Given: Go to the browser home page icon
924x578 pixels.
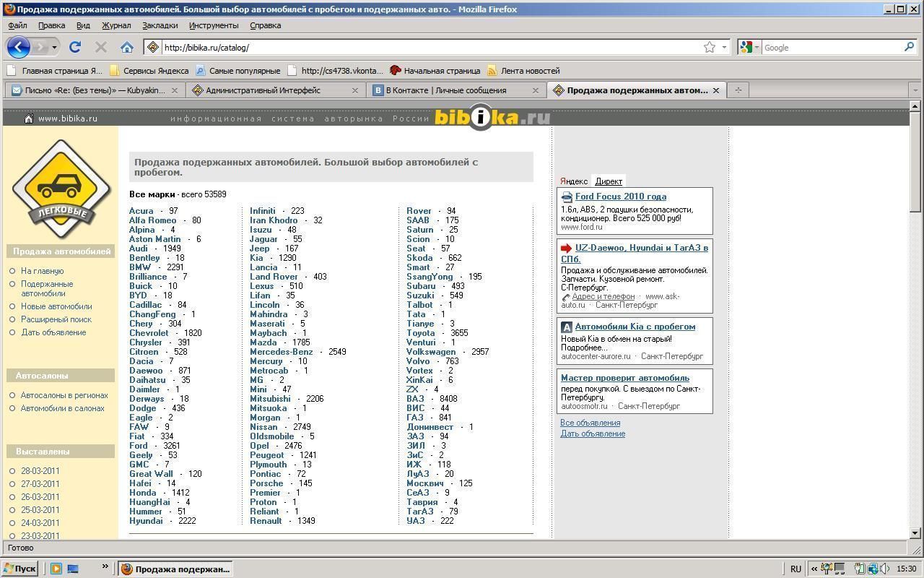Looking at the screenshot, I should click(x=127, y=48).
